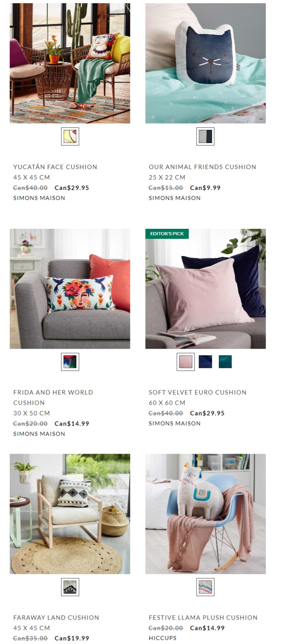Open the llama plush cushion photo
The width and height of the screenshot is (285, 644).
[206, 514]
